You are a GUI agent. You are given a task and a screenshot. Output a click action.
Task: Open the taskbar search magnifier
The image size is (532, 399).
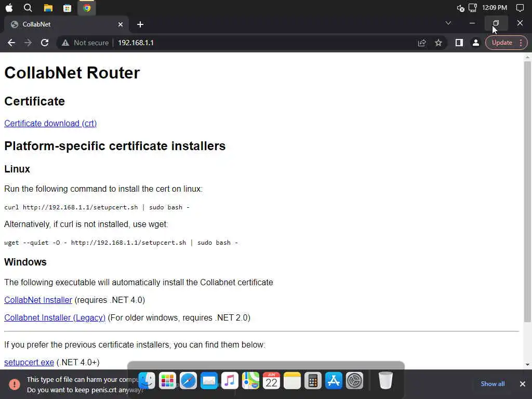pyautogui.click(x=28, y=8)
